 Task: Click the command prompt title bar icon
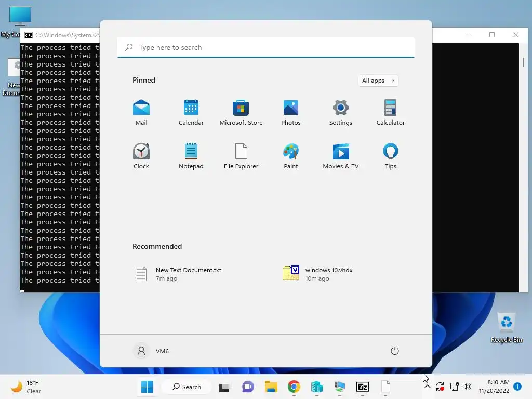click(29, 35)
